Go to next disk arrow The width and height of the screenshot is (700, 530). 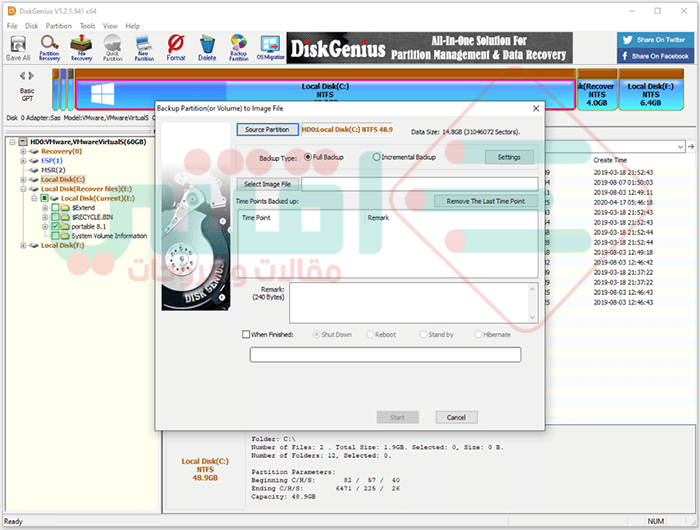[31, 76]
